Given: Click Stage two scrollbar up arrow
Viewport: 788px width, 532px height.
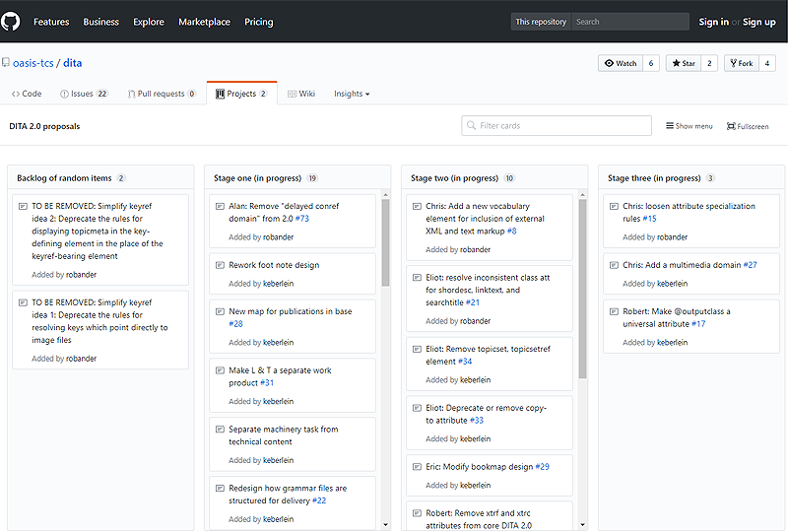Looking at the screenshot, I should tap(582, 195).
